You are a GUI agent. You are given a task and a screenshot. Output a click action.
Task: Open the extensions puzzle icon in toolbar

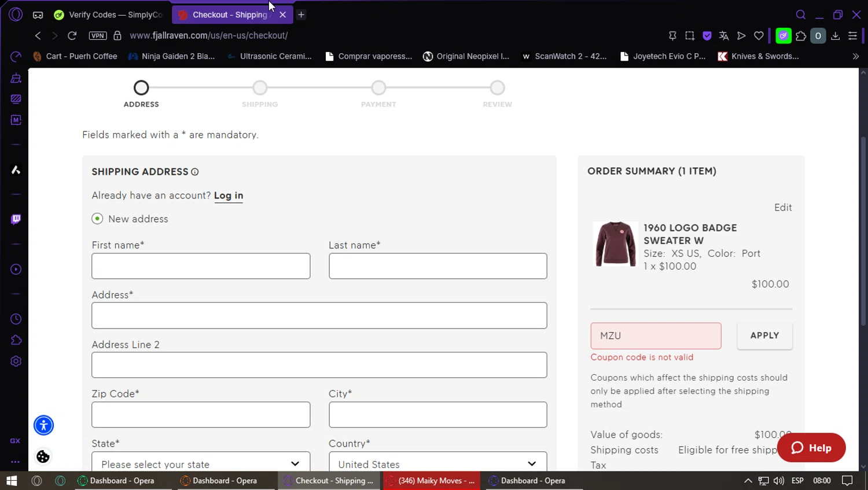(x=801, y=36)
